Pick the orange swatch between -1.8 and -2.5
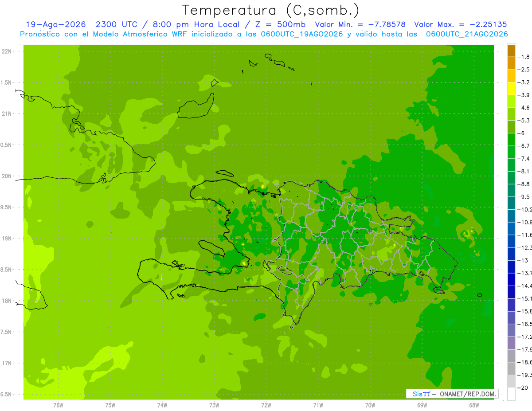The width and height of the screenshot is (532, 411). point(511,63)
